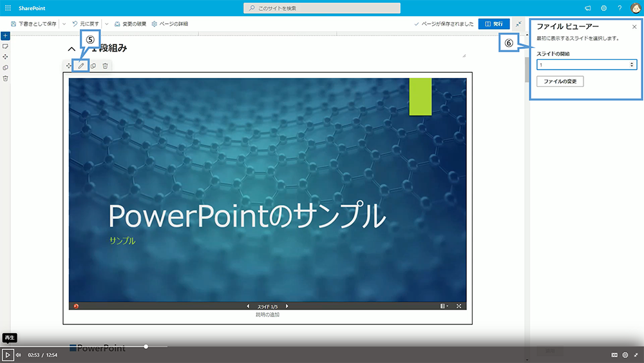Click 下書きとして保存 save as draft

33,24
